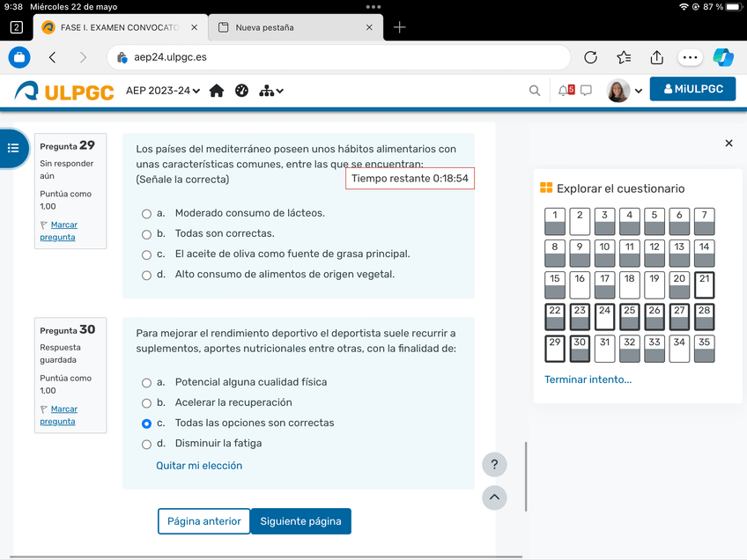
Task: Reload the page with the refresh icon
Action: (x=591, y=57)
